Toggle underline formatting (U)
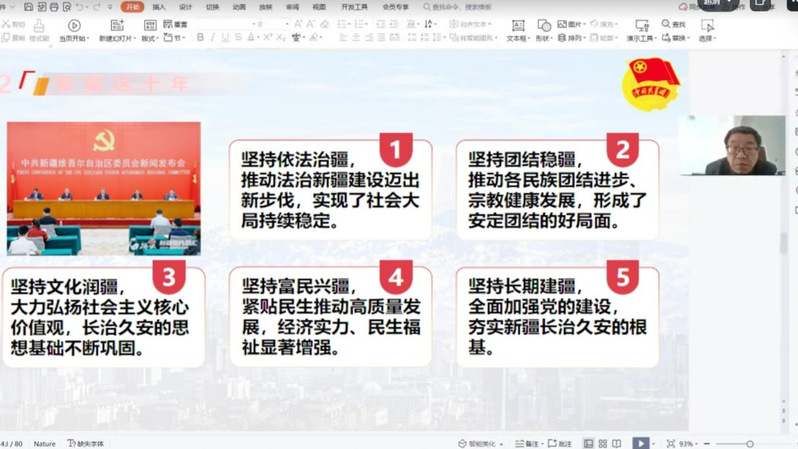The height and width of the screenshot is (449, 798). tap(225, 38)
